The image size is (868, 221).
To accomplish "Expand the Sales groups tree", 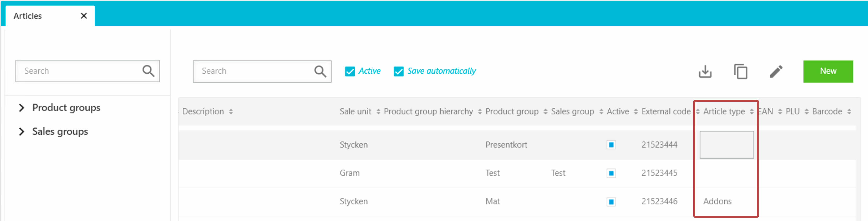I will [x=21, y=132].
